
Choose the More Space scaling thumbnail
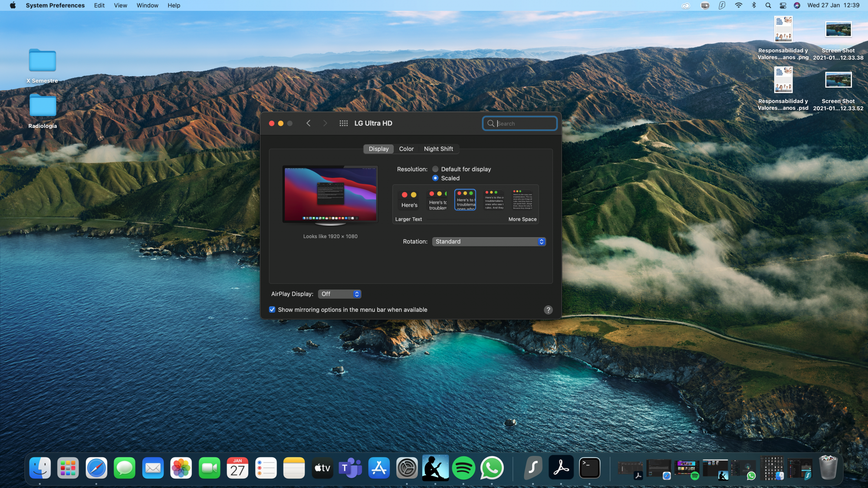click(x=523, y=200)
